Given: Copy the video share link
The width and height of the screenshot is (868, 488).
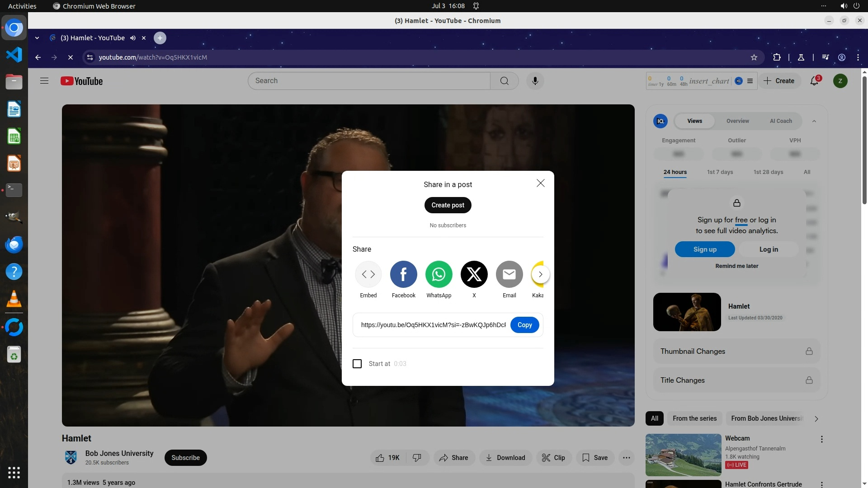Looking at the screenshot, I should tap(524, 325).
